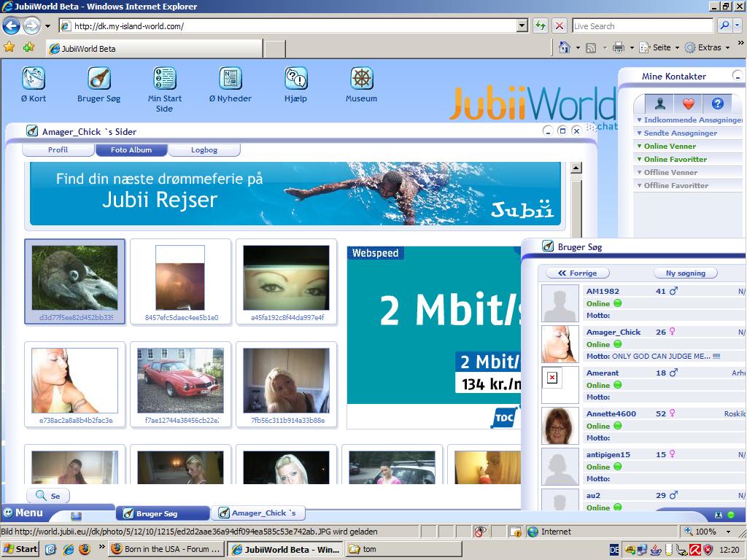Select the heart favorites icon in contacts
The height and width of the screenshot is (560, 747).
[x=688, y=104]
